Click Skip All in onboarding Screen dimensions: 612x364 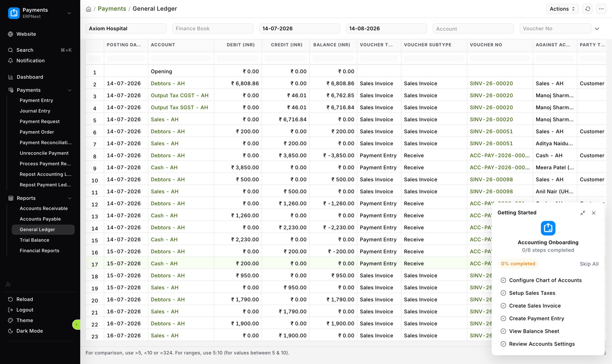click(589, 264)
